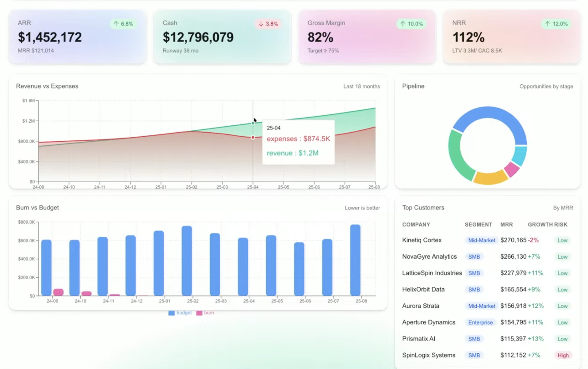Click the blue budget legend swatch
The height and width of the screenshot is (369, 588).
click(x=172, y=313)
